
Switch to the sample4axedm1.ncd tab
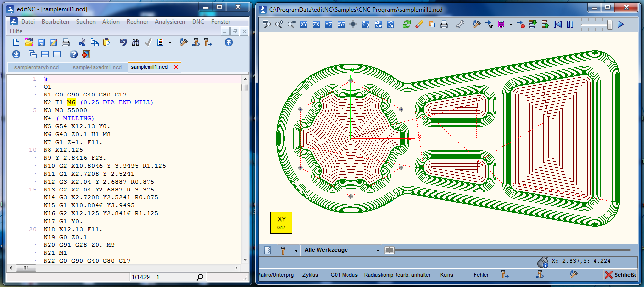(x=97, y=67)
